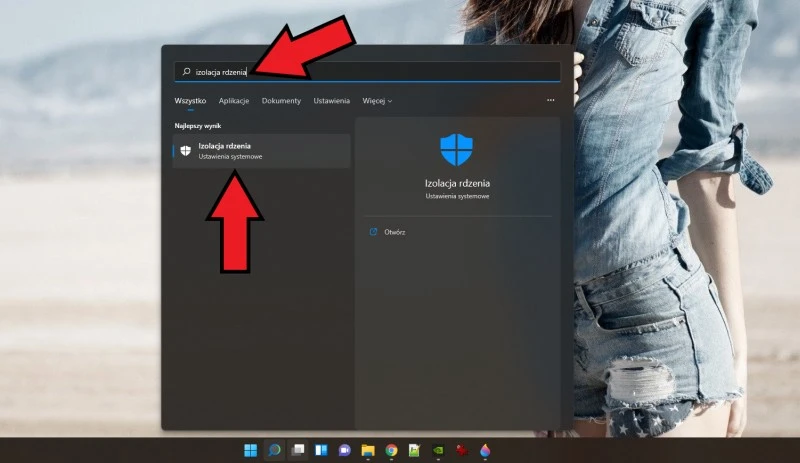Switch to the Wszystko tab
The image size is (800, 463).
pyautogui.click(x=190, y=101)
